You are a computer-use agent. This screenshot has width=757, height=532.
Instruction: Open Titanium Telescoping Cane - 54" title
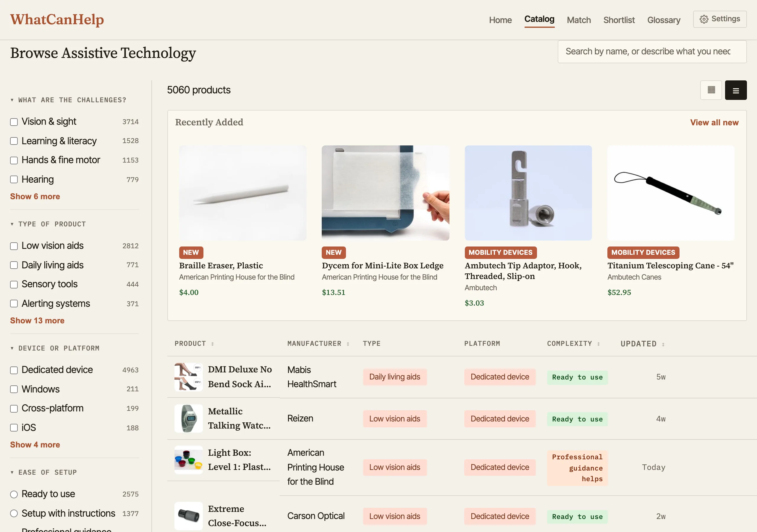[671, 266]
